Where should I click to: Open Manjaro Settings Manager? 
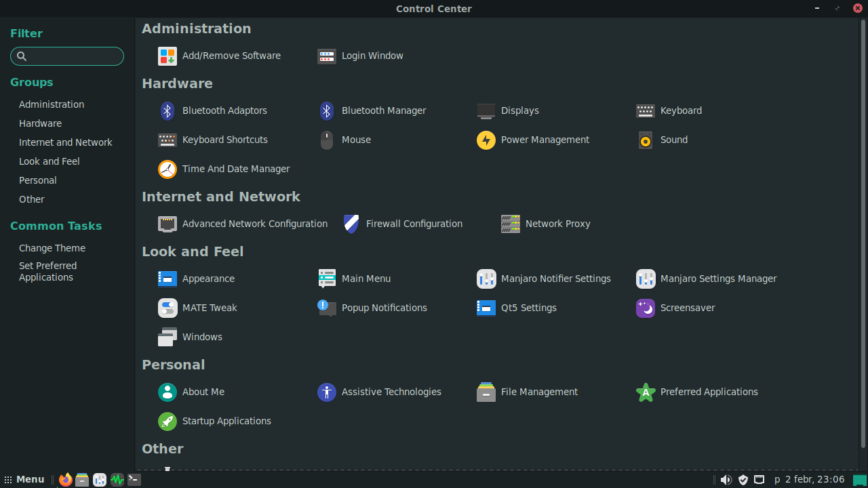(707, 279)
